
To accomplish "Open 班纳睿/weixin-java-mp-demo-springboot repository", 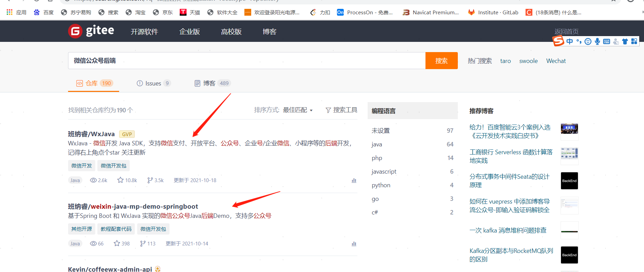I will point(133,206).
